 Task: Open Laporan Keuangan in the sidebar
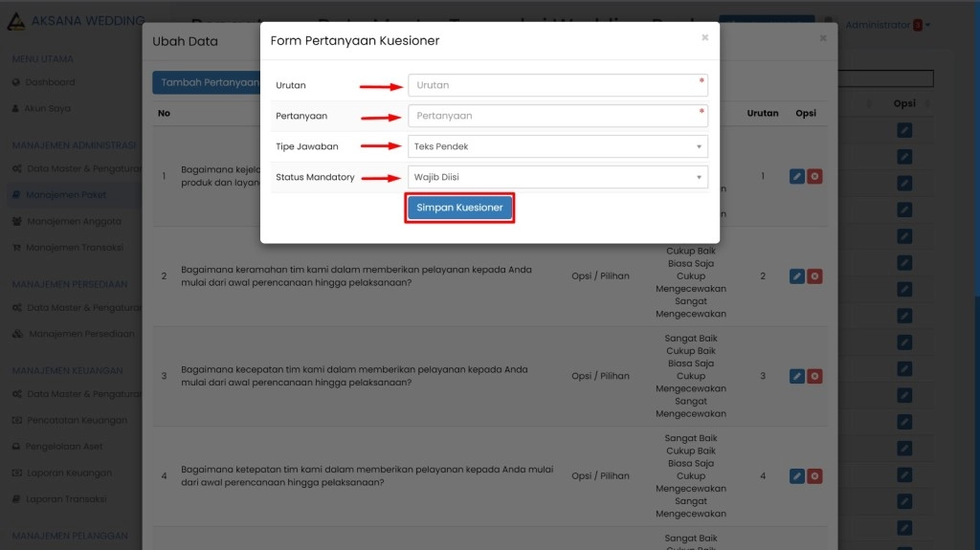coord(69,473)
